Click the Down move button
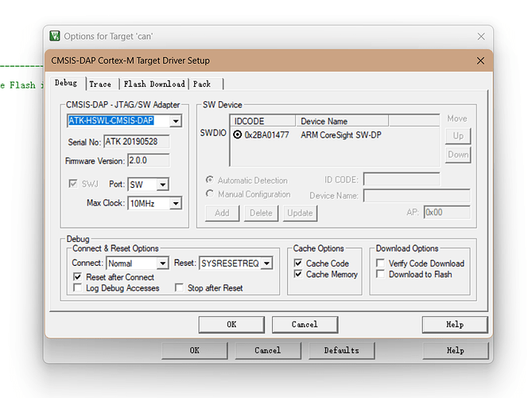532x398 pixels. pos(458,155)
